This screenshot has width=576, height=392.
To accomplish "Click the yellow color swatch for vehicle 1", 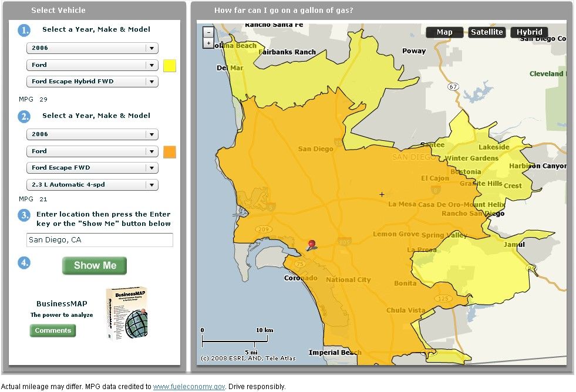I will [x=169, y=66].
